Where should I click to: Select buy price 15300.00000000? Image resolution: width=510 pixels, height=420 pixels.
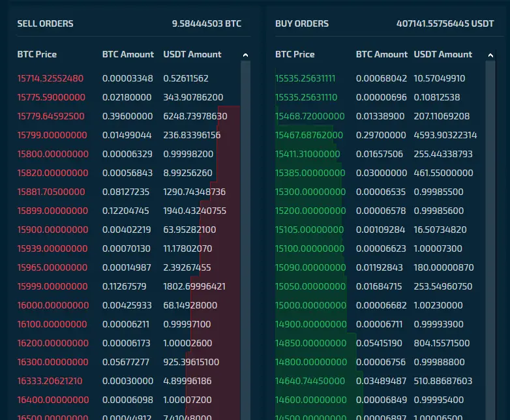coord(310,192)
